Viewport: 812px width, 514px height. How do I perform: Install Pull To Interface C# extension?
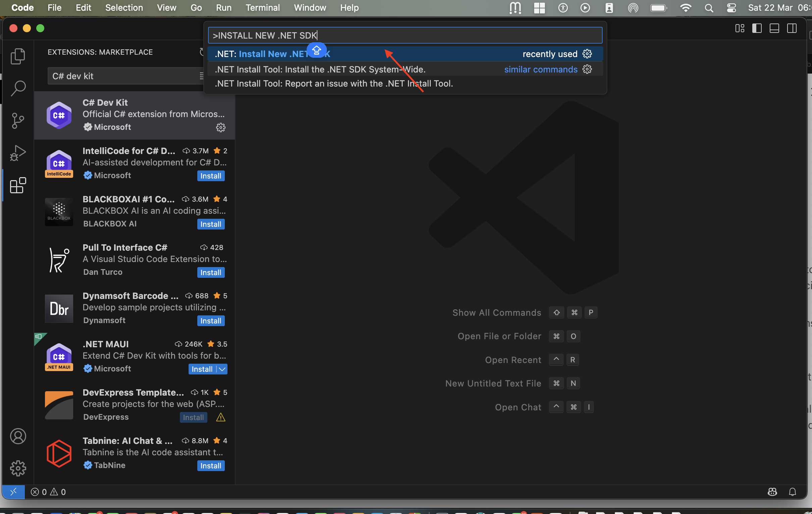pyautogui.click(x=211, y=272)
